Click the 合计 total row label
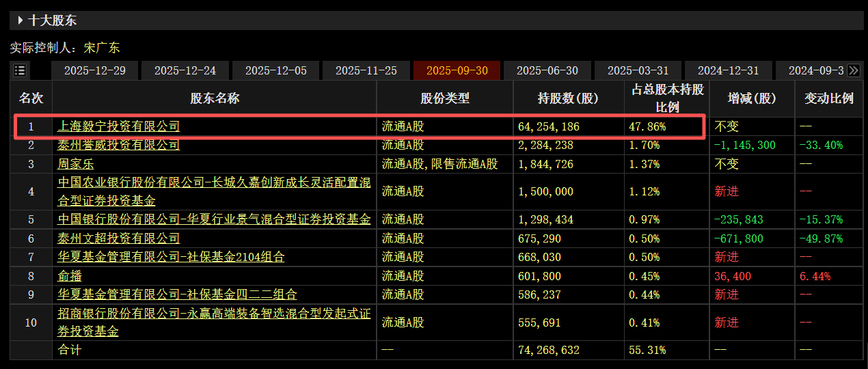The image size is (868, 369). click(70, 350)
